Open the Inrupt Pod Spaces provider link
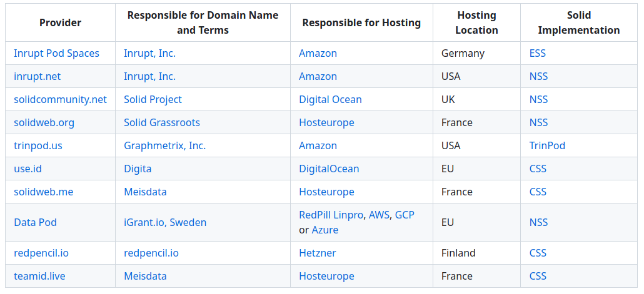 pyautogui.click(x=56, y=53)
